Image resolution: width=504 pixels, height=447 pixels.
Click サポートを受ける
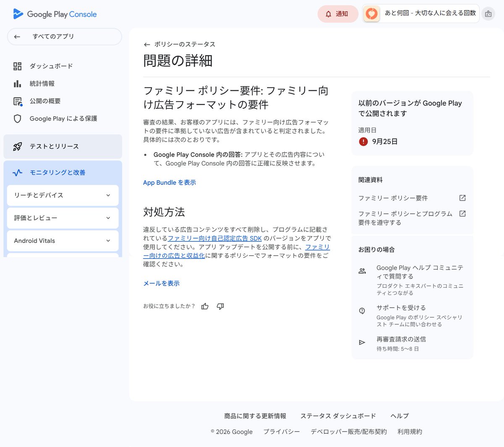pyautogui.click(x=401, y=308)
